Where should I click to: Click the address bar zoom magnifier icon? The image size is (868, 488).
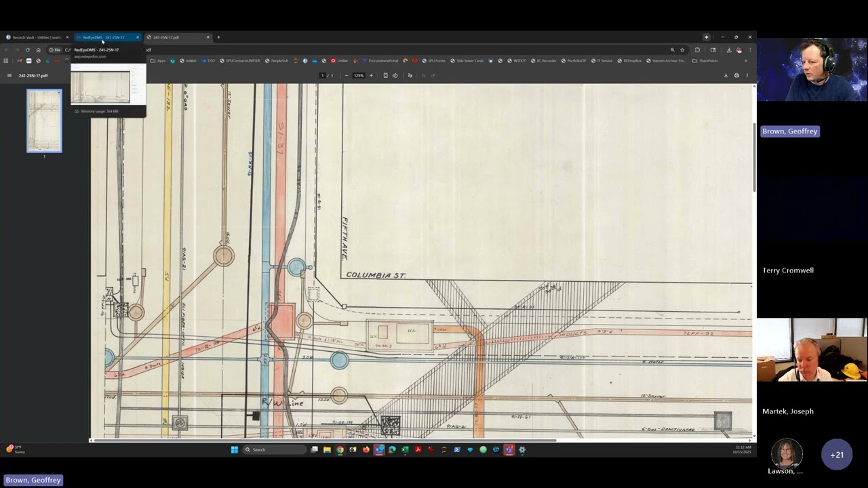pyautogui.click(x=672, y=49)
